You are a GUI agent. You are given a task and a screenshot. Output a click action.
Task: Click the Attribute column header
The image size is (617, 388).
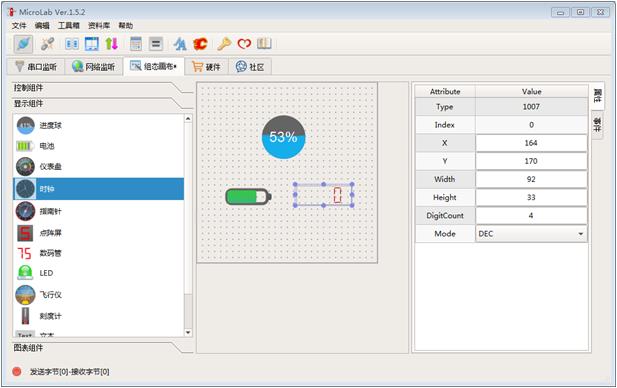445,91
